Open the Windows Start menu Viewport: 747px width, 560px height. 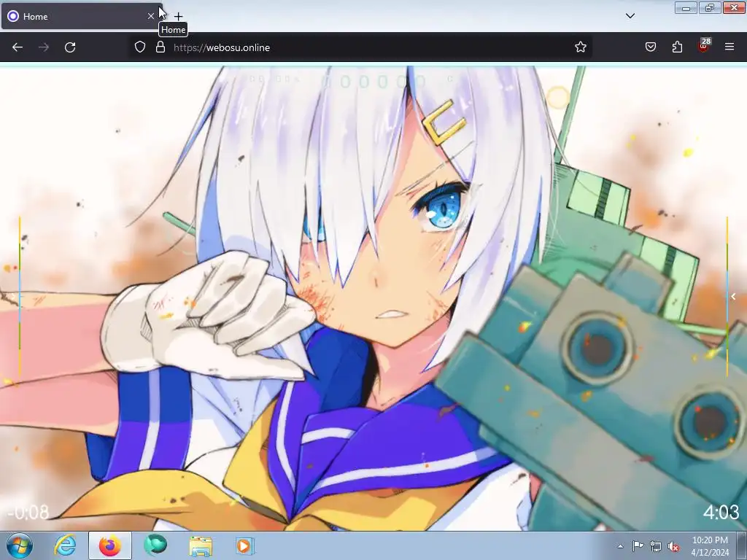tap(20, 545)
